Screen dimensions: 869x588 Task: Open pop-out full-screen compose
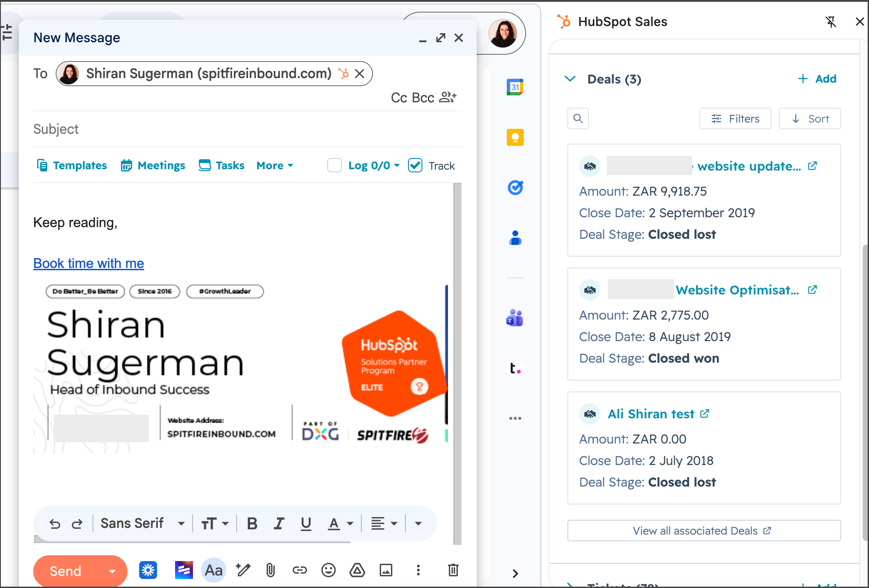(x=441, y=38)
